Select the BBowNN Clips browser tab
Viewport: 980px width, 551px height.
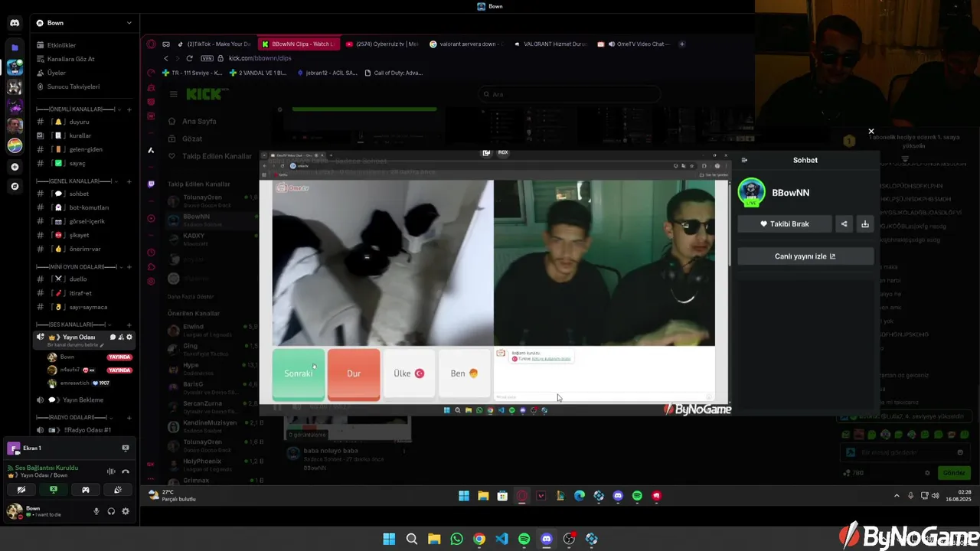[299, 44]
